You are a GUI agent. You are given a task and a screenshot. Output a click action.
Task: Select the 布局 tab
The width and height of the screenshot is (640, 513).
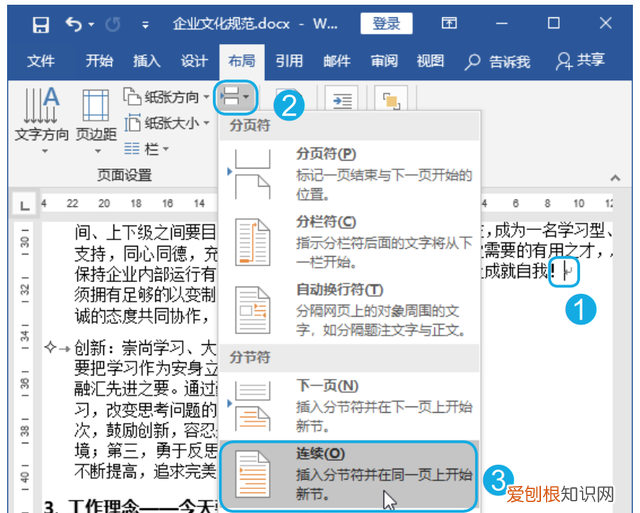click(x=242, y=61)
